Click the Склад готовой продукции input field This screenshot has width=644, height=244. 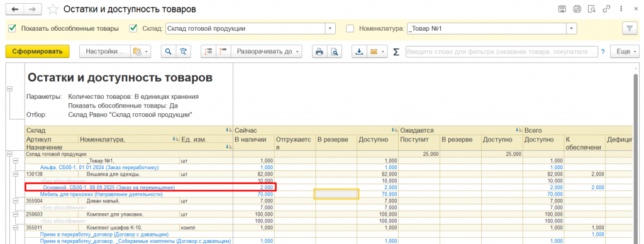coord(246,29)
